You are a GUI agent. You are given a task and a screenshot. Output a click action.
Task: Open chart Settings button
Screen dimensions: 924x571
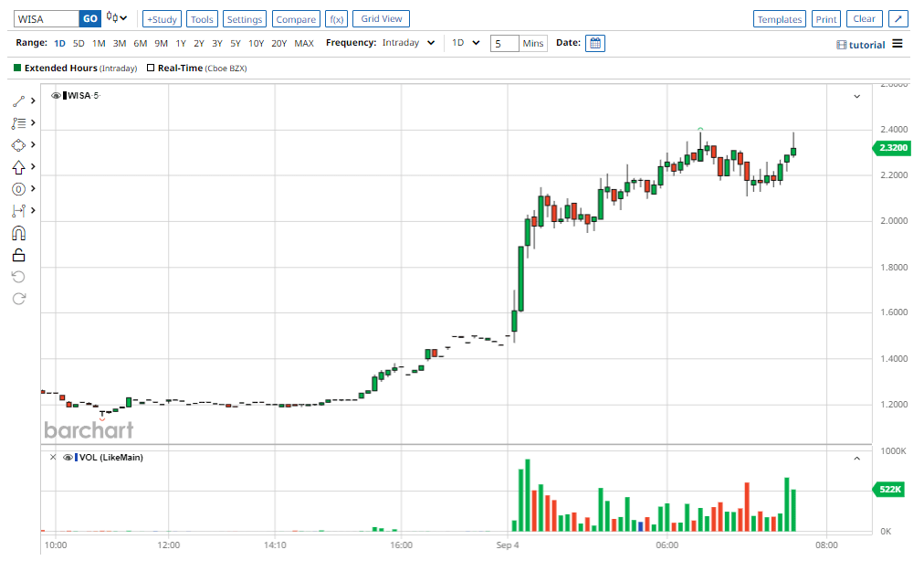point(245,19)
